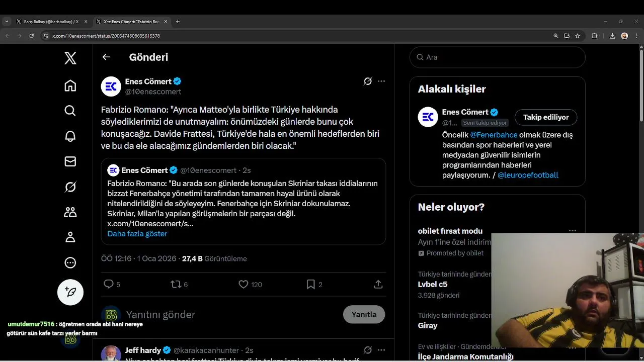Open the browser three-dot menu
Screen dimensions: 644x362
[x=636, y=36]
